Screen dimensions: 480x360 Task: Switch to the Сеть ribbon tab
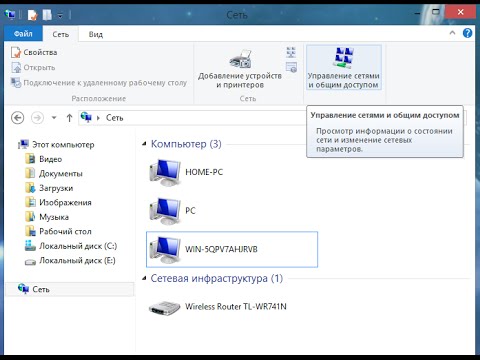60,34
